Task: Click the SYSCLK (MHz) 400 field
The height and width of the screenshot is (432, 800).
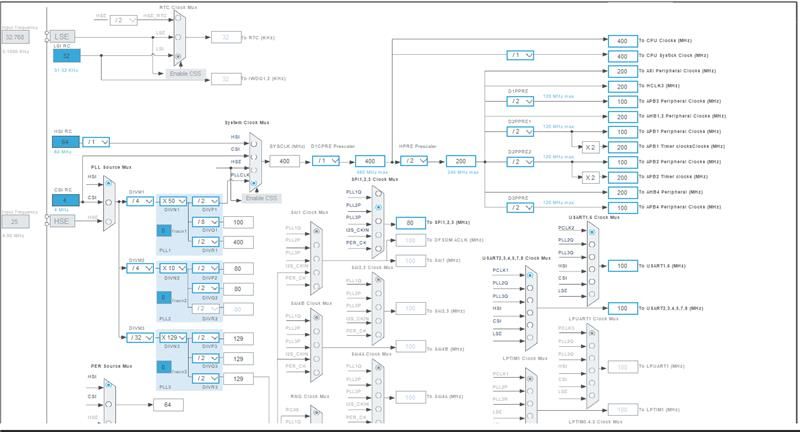Action: click(x=285, y=161)
